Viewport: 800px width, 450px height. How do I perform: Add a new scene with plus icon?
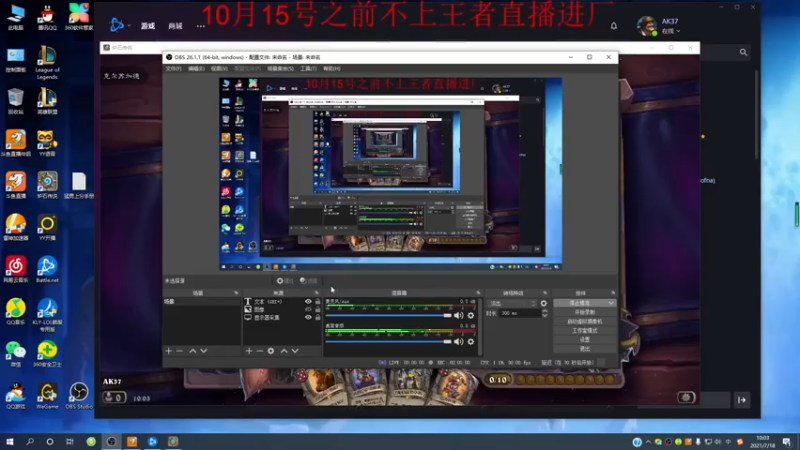click(168, 351)
